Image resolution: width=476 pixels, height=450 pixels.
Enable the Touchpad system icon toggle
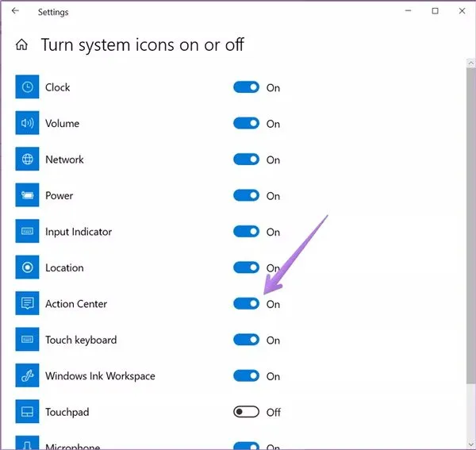pos(247,412)
